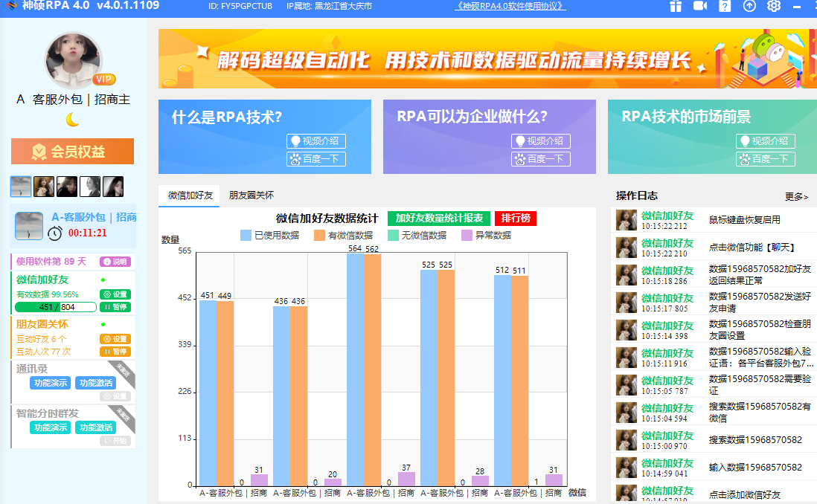Click the large VIP profile avatar
Viewport: 817px width, 504px height.
[x=73, y=60]
